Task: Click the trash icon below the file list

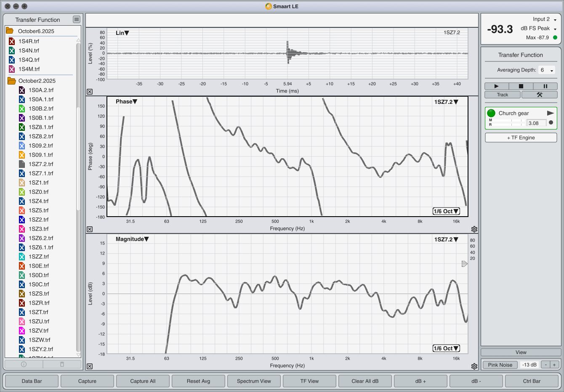Action: pyautogui.click(x=62, y=364)
